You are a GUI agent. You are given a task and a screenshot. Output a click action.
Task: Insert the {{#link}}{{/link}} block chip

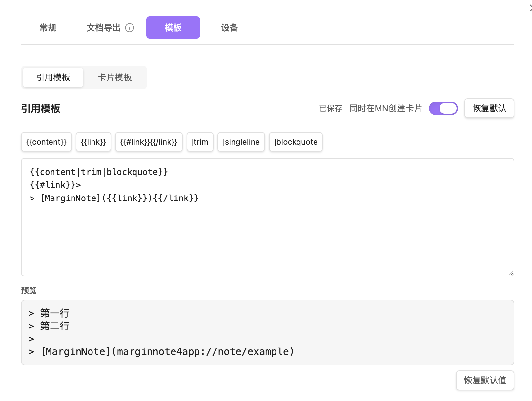pos(149,142)
